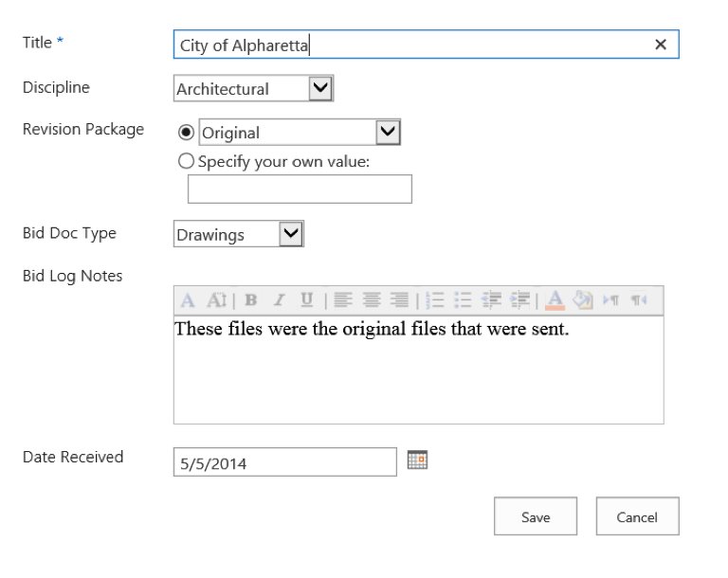Align notes text to the left
This screenshot has height=578, width=728.
(342, 300)
